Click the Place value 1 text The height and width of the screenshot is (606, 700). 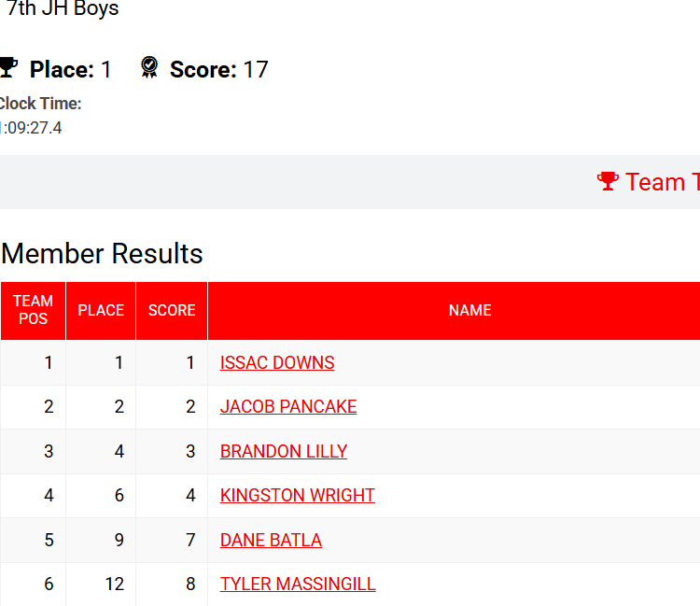point(106,69)
